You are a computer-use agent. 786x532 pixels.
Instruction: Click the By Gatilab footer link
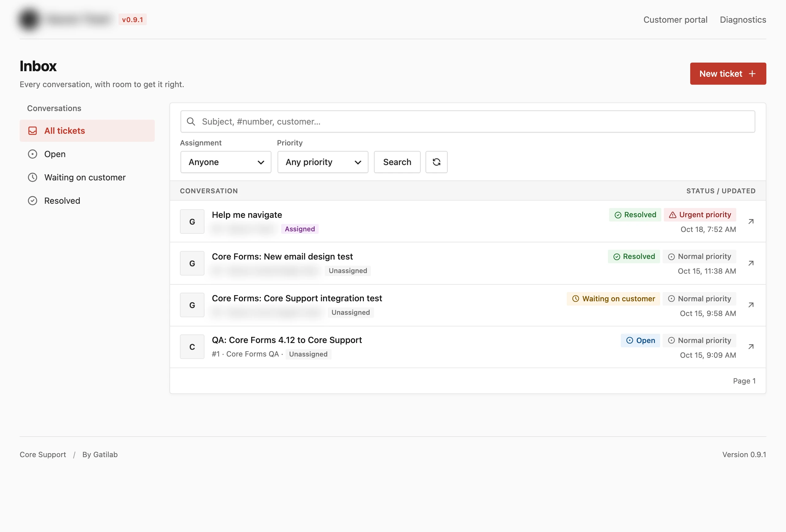coord(100,454)
